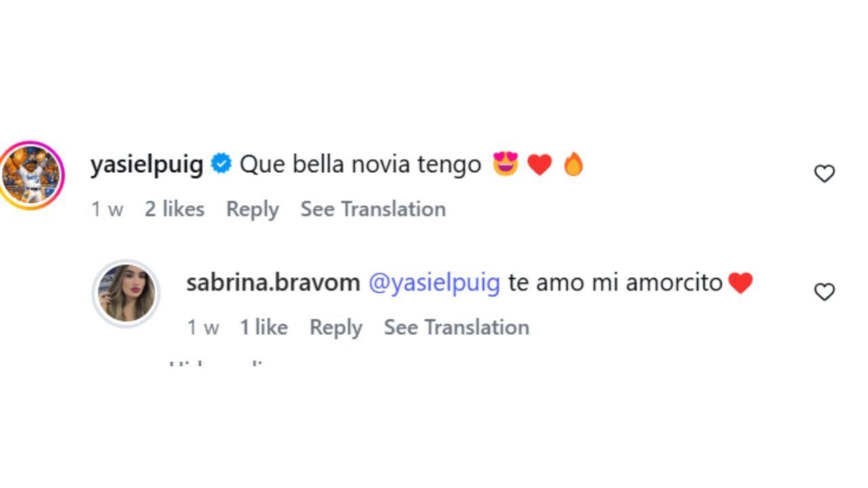The width and height of the screenshot is (868, 488).
Task: Open the @yasielpuig mention in the reply
Action: pyautogui.click(x=434, y=282)
